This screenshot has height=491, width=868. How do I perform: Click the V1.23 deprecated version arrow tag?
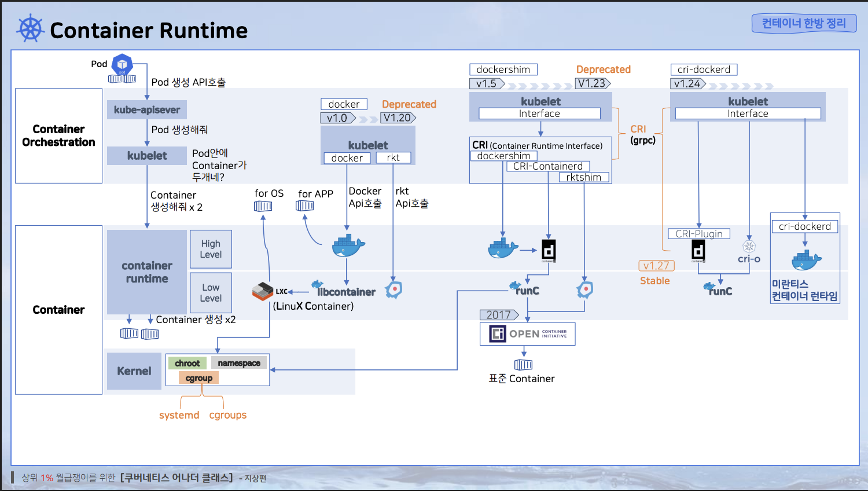coord(593,83)
